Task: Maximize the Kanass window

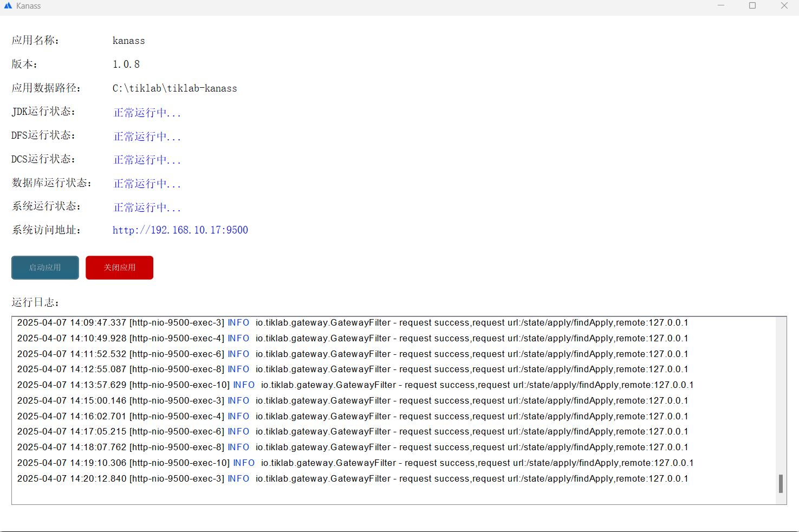Action: coord(752,6)
